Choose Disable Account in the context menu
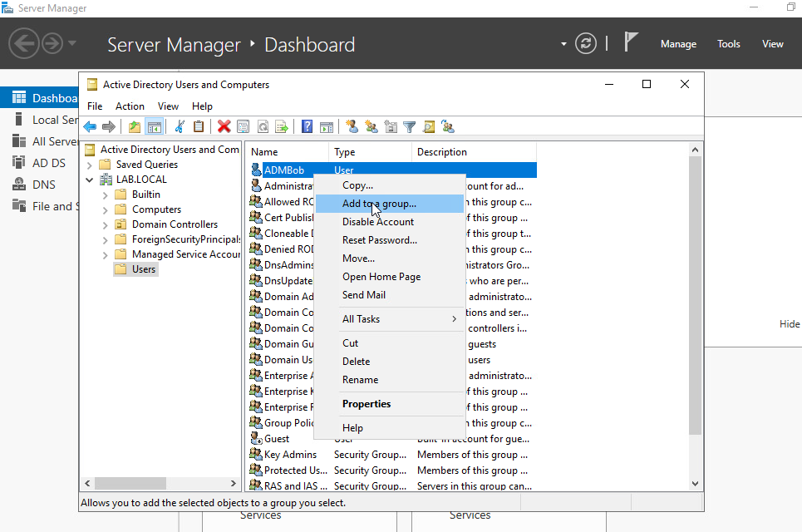 (390, 222)
